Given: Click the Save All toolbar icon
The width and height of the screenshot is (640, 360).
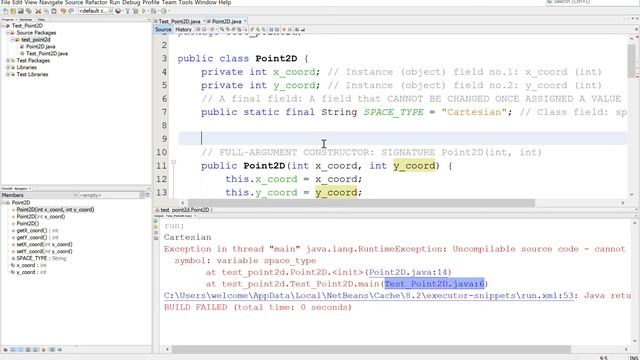Looking at the screenshot, I should pyautogui.click(x=29, y=11).
